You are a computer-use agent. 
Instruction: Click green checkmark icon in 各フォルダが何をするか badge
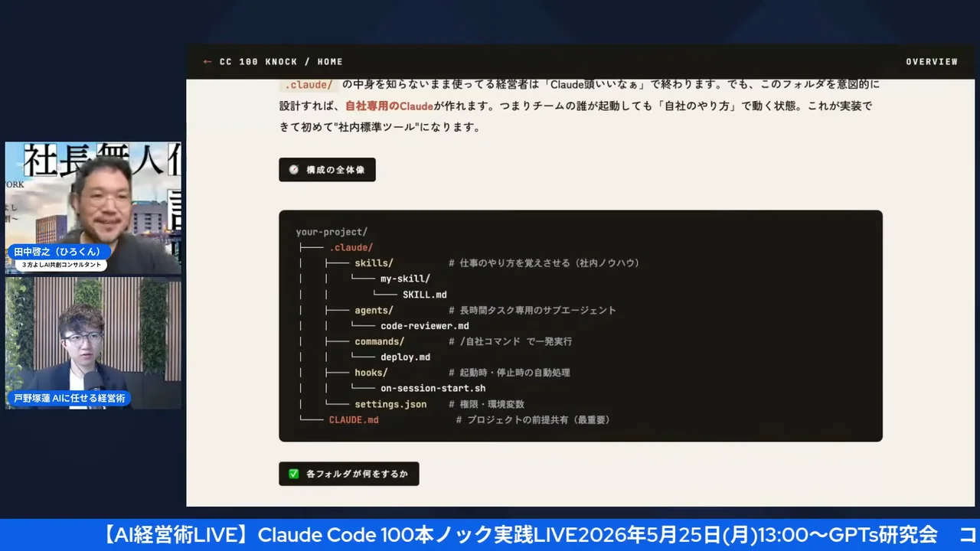(x=293, y=474)
